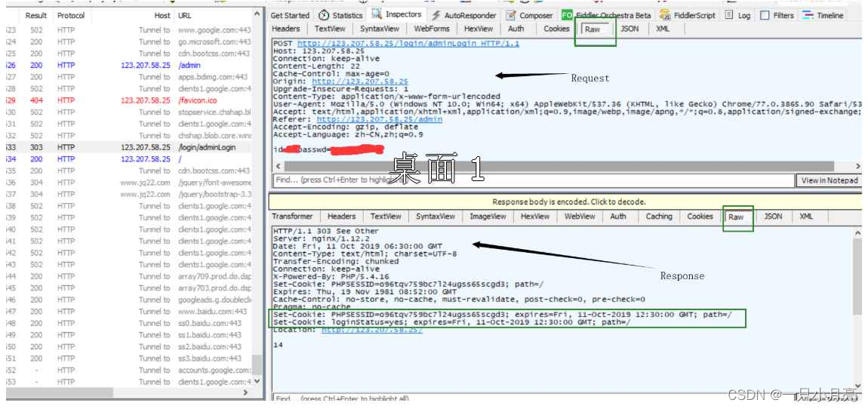Sort sessions by Host column header

point(162,16)
